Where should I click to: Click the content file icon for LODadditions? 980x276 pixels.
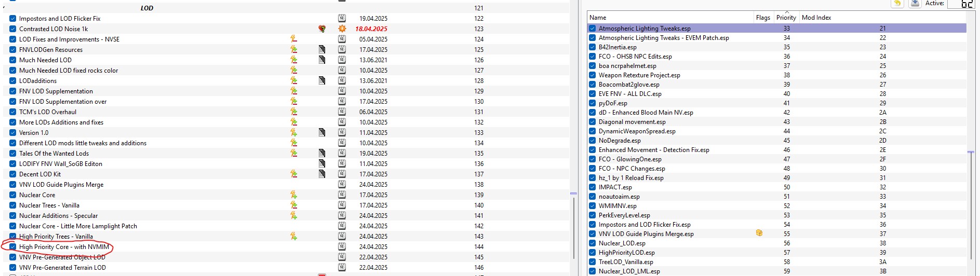(x=322, y=80)
